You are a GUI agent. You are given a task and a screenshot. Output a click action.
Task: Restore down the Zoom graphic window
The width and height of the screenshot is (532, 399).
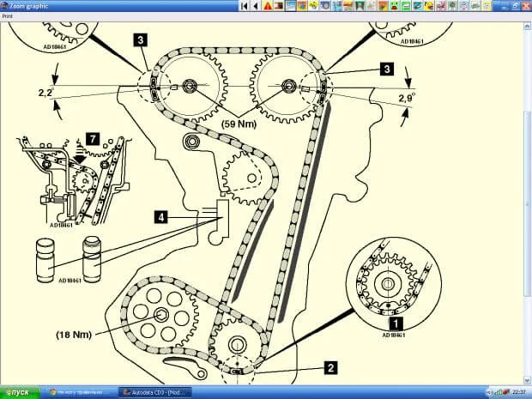pyautogui.click(x=514, y=4)
